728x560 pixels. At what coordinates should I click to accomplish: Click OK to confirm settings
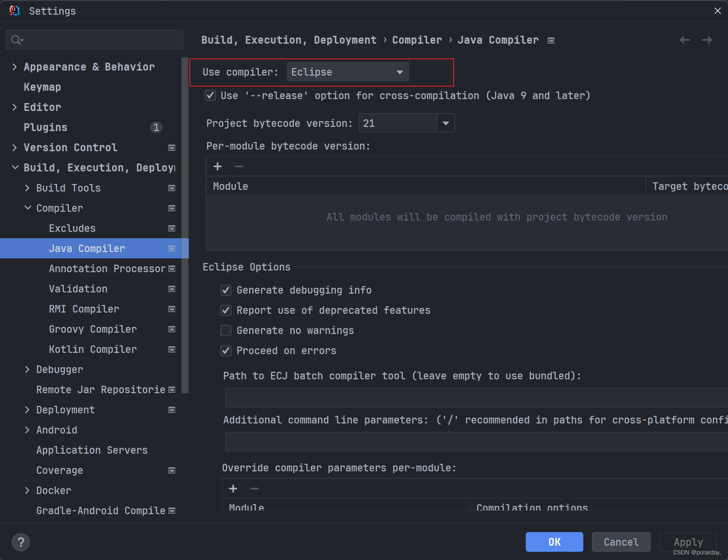(x=554, y=542)
